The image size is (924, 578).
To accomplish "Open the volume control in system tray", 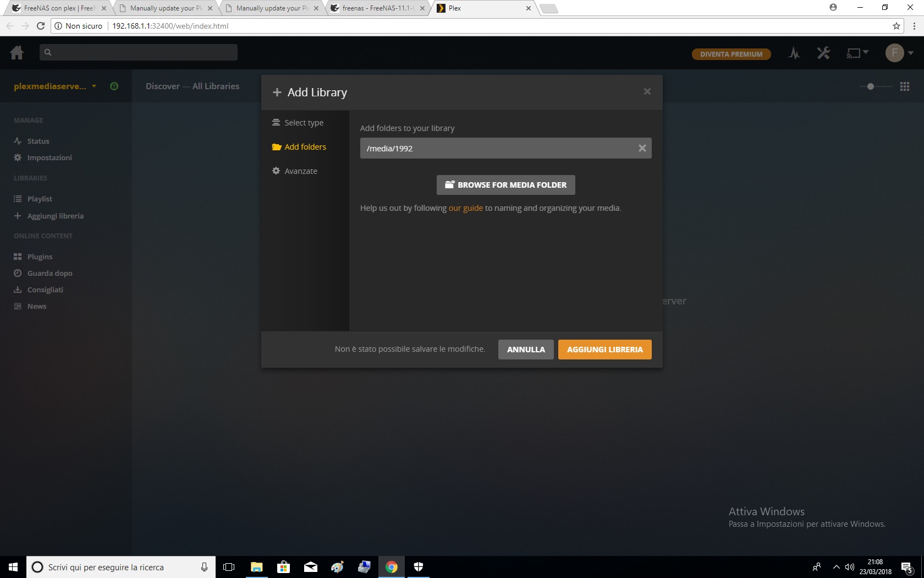I will (x=850, y=567).
